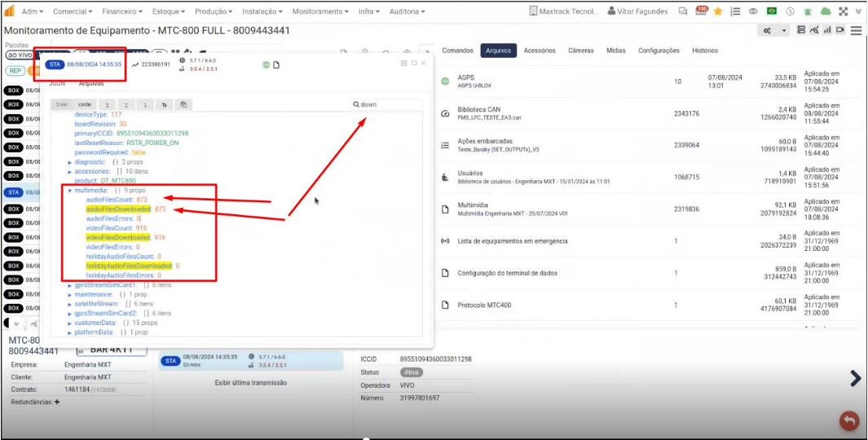
Task: Click the red undo button at bottom right
Action: point(849,420)
